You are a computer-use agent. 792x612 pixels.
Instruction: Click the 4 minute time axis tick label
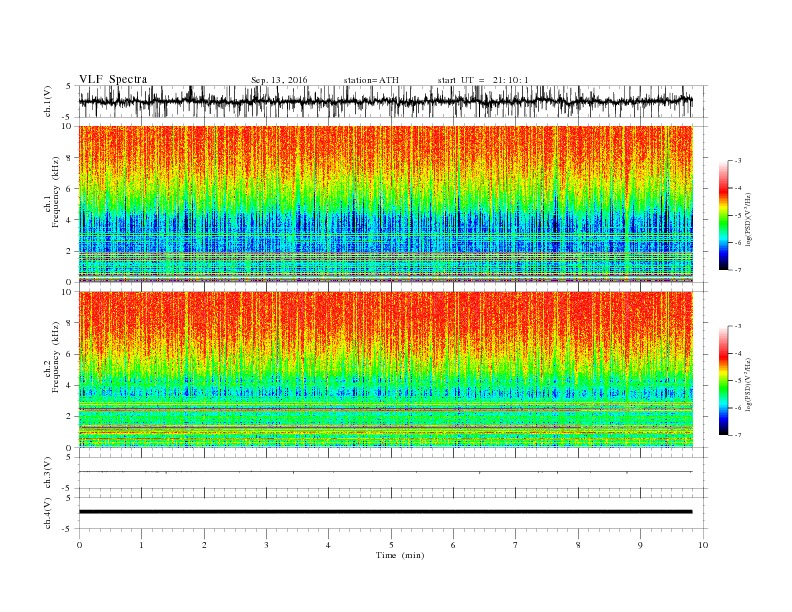328,545
